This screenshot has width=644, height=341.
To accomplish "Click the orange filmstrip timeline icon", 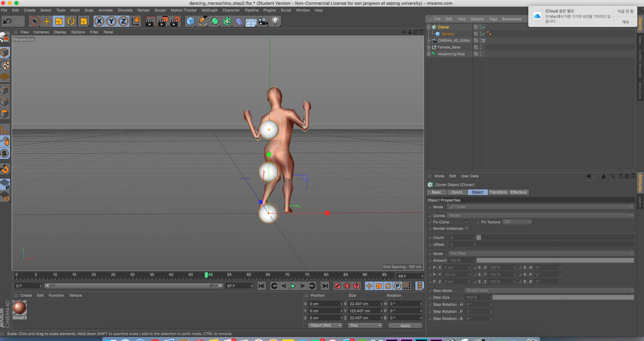I will (x=419, y=286).
